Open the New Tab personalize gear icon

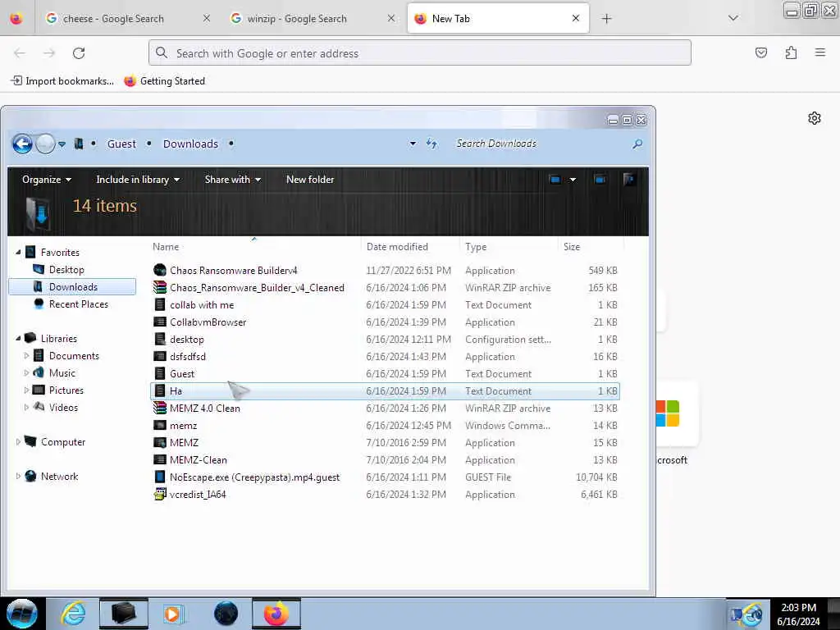[x=815, y=118]
